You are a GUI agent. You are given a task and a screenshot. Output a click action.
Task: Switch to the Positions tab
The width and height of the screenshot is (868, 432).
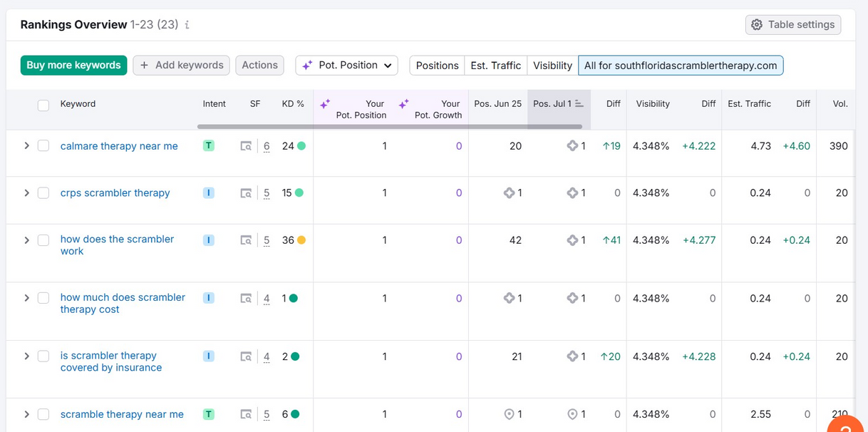[437, 66]
